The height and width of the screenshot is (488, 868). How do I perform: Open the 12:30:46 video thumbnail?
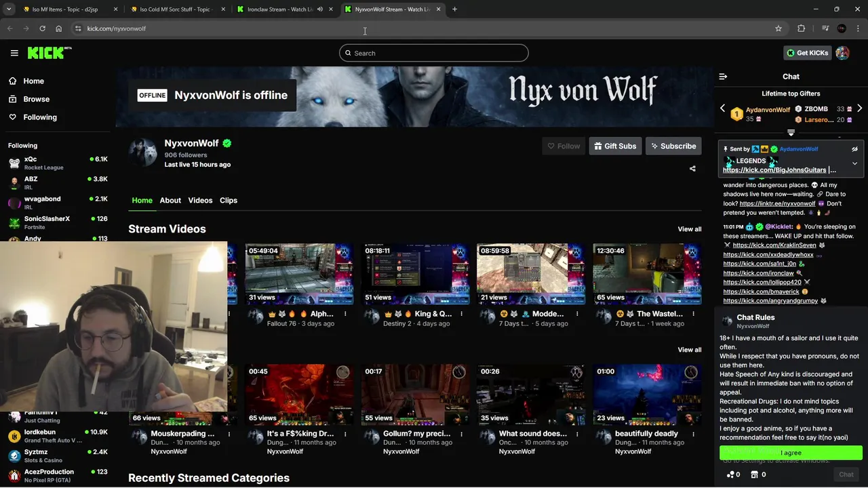coord(647,274)
